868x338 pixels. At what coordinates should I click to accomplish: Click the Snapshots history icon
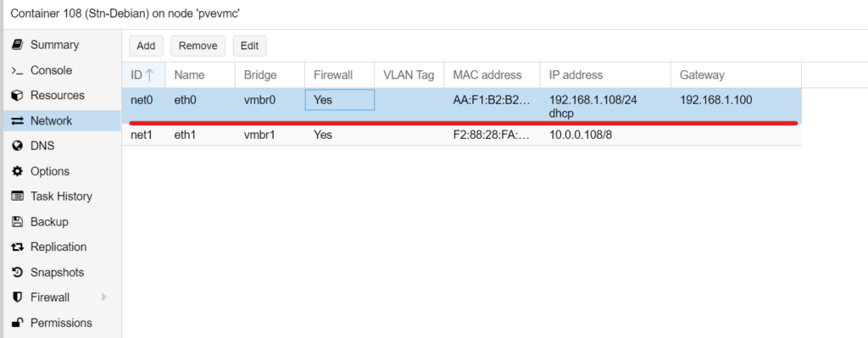coord(17,272)
